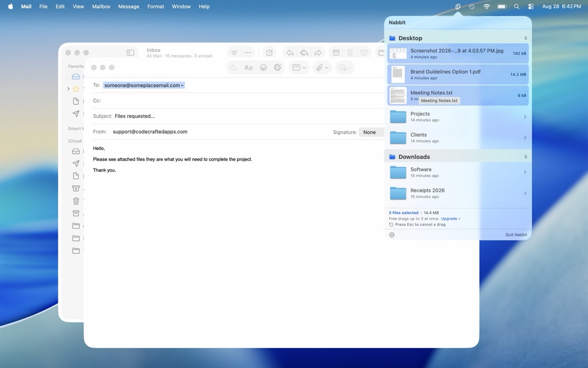Image resolution: width=588 pixels, height=368 pixels.
Task: Open Time Machine from the menu bar
Action: (x=471, y=7)
